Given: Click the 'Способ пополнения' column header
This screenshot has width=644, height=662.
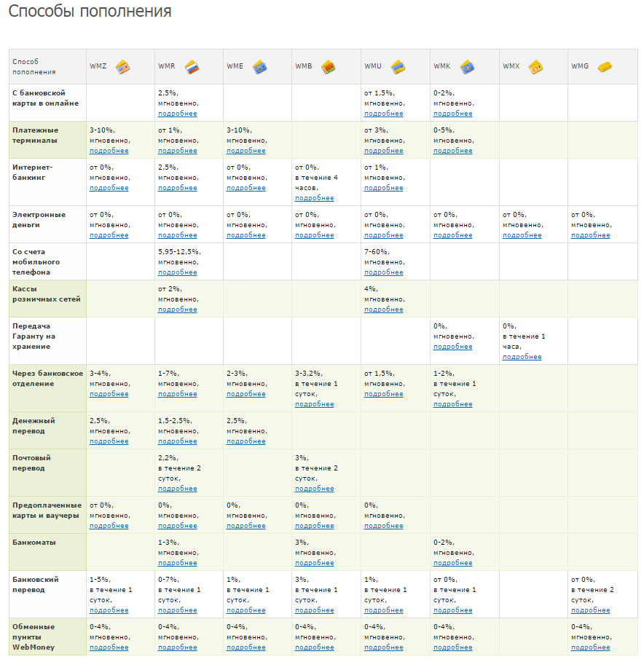Looking at the screenshot, I should [34, 67].
